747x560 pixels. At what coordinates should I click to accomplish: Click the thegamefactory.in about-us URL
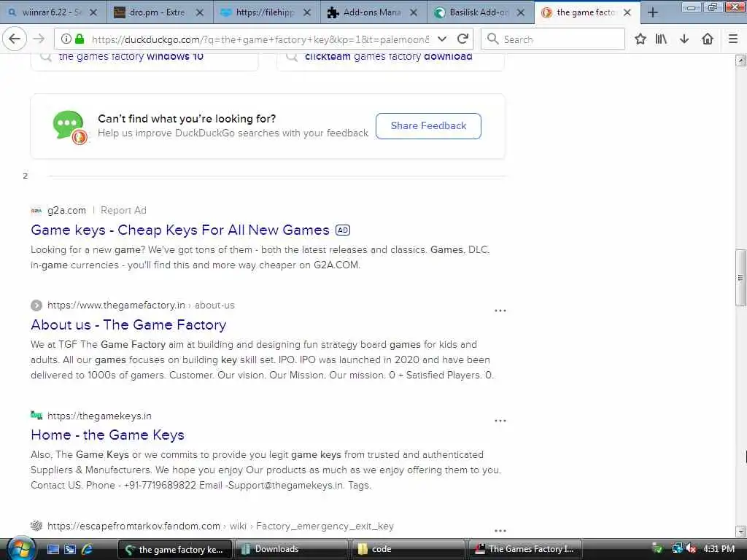tap(141, 306)
